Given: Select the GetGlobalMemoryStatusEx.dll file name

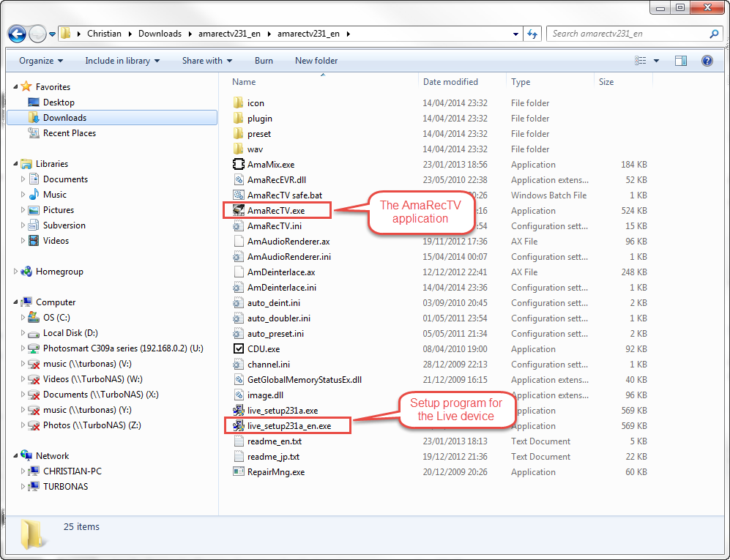Looking at the screenshot, I should coord(305,380).
